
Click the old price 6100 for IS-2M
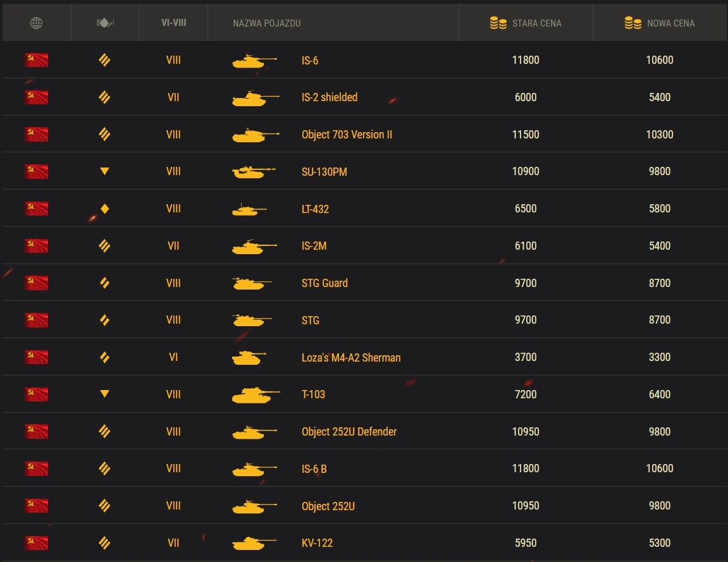pos(526,246)
